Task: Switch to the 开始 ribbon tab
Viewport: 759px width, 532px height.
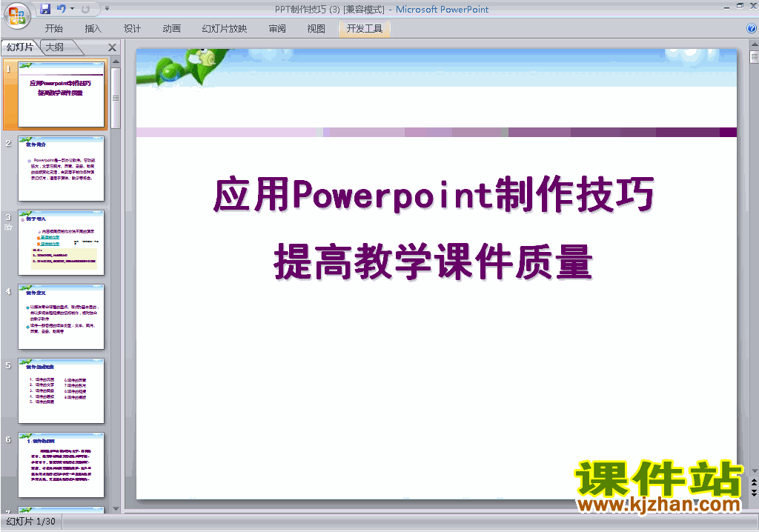Action: point(53,29)
